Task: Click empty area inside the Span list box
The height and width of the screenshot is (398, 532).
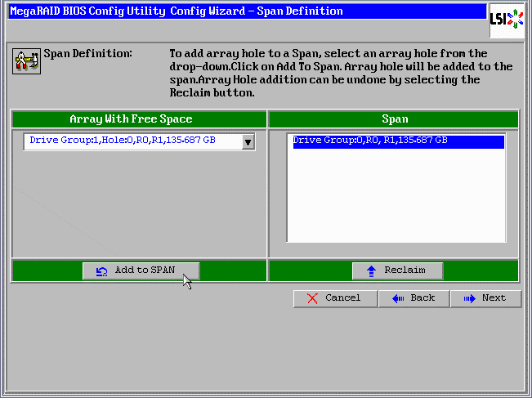Action: point(395,196)
